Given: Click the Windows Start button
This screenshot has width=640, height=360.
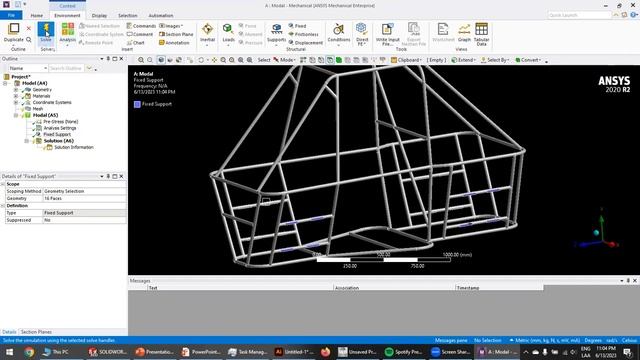Looking at the screenshot, I should click(x=9, y=352).
